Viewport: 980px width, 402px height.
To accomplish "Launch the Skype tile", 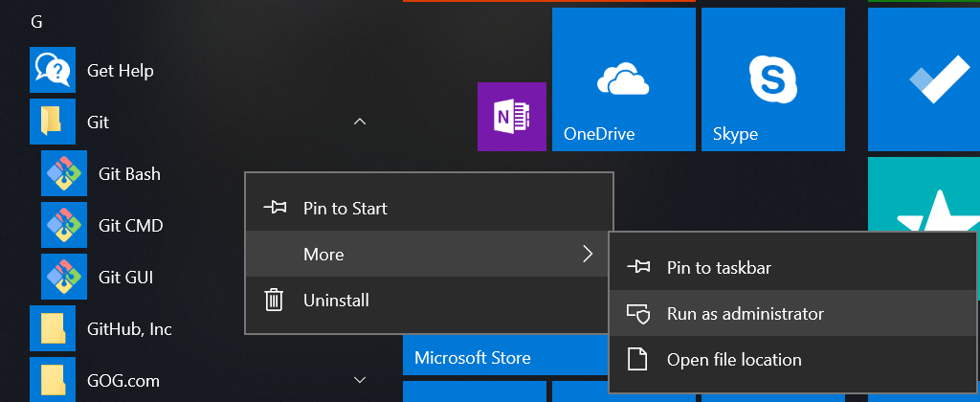I will [772, 79].
